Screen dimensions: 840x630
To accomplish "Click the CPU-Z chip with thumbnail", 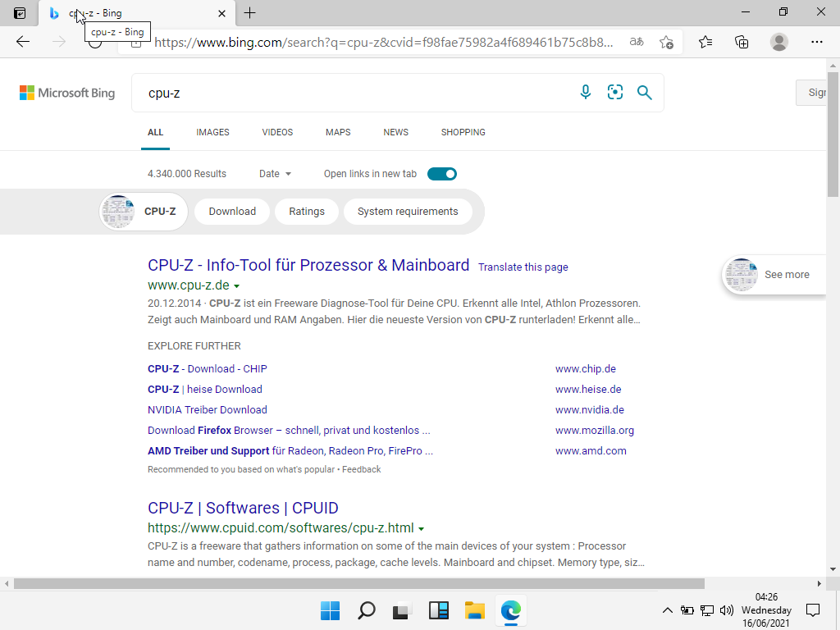I will coord(144,211).
